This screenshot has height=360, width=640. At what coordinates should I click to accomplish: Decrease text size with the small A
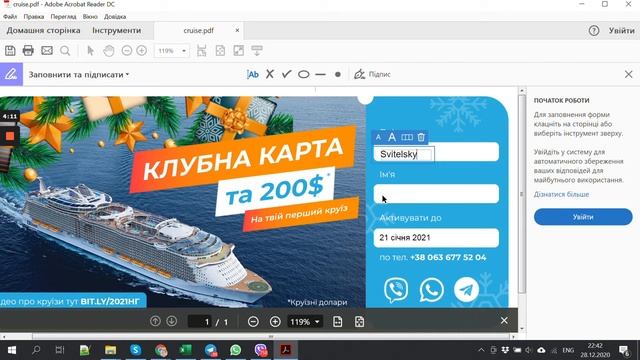point(378,137)
